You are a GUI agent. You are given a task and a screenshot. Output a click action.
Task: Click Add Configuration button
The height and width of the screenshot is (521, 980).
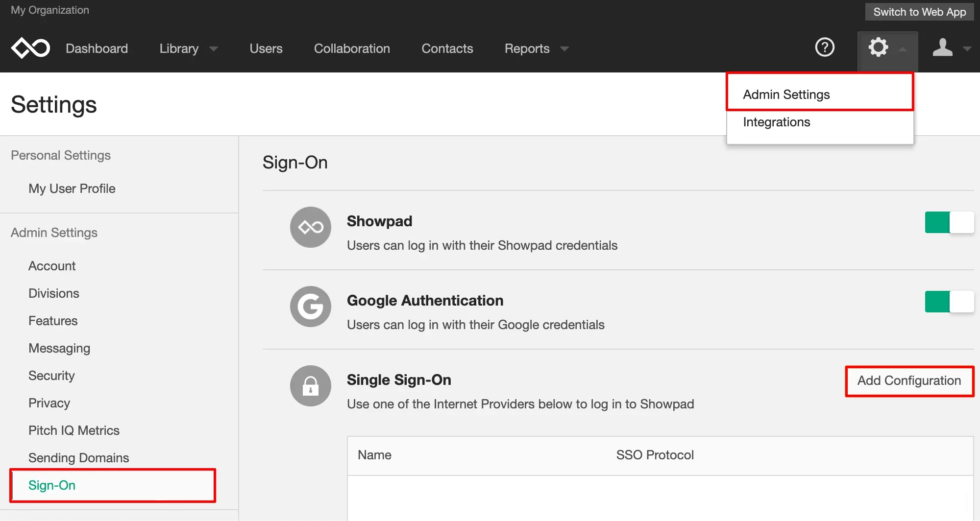[909, 380]
